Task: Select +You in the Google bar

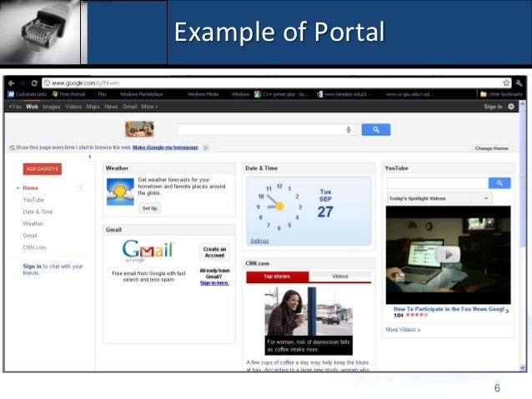Action: point(15,107)
